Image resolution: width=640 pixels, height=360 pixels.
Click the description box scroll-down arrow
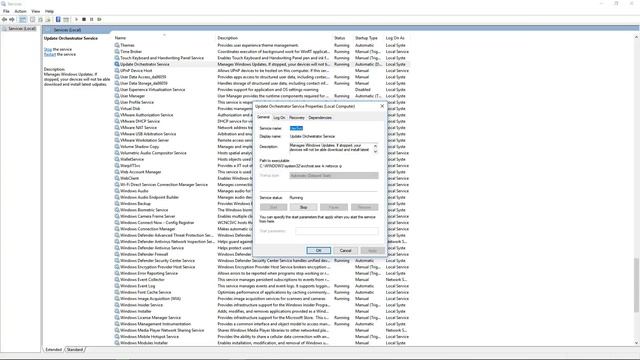[x=376, y=151]
